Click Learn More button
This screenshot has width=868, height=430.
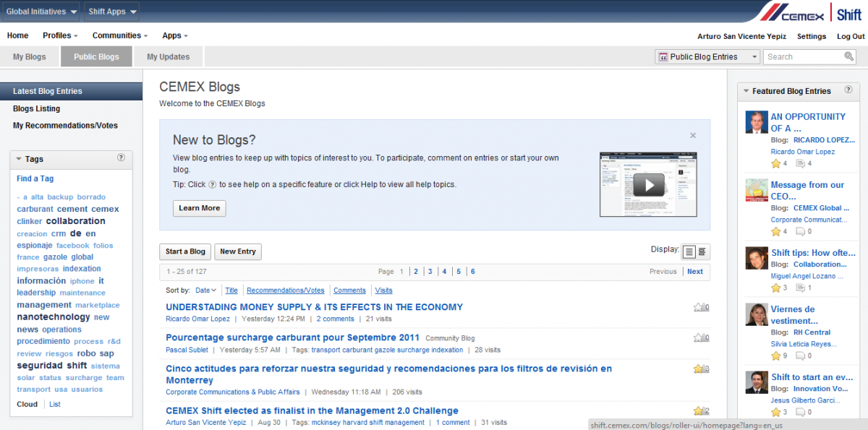click(x=200, y=208)
